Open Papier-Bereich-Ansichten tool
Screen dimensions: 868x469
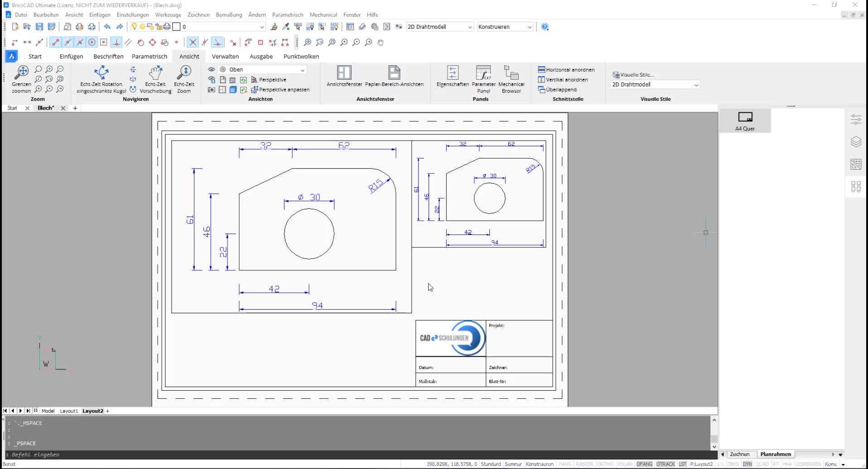394,76
